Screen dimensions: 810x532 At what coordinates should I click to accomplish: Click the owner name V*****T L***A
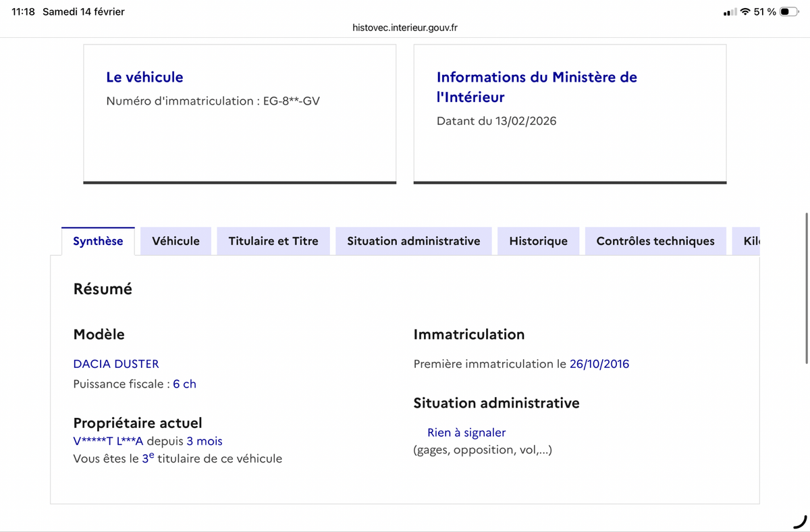point(108,441)
